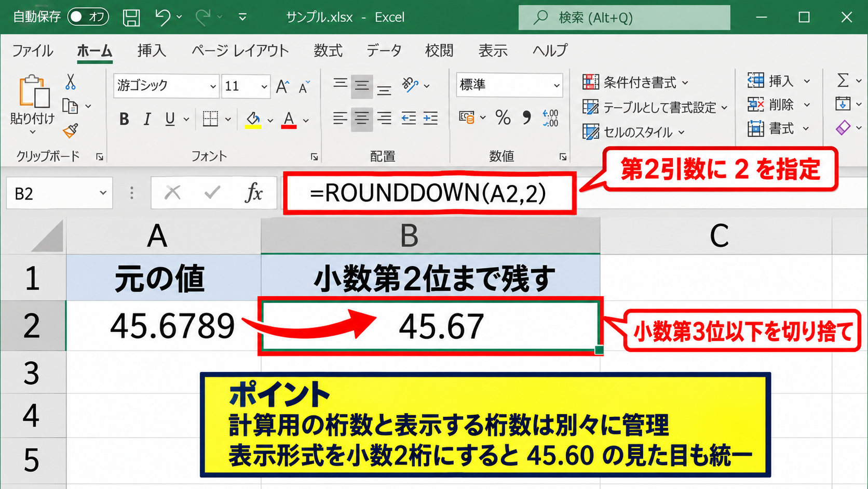Select cell A2 containing 45.6789
The image size is (868, 489).
164,326
